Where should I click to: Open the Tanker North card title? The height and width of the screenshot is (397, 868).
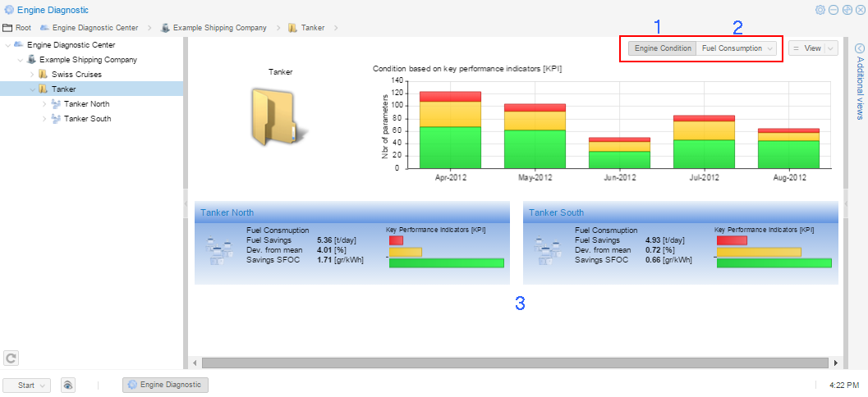coord(227,212)
